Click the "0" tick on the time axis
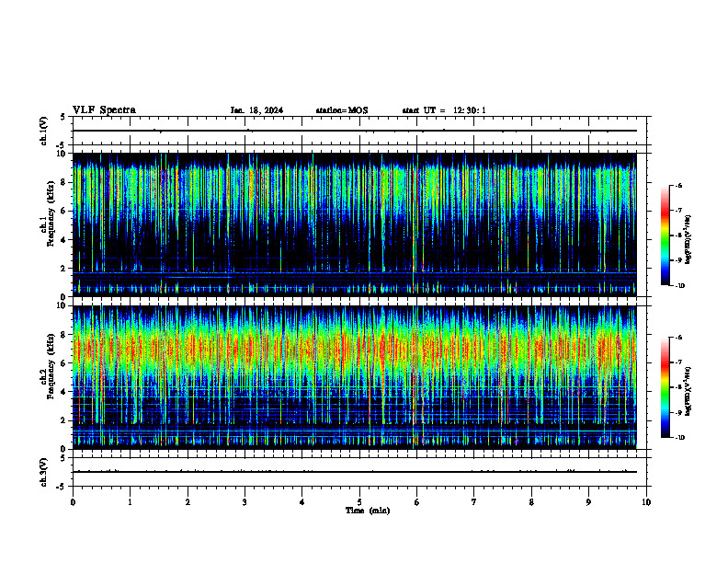Viewport: 728px width, 563px height. click(73, 502)
